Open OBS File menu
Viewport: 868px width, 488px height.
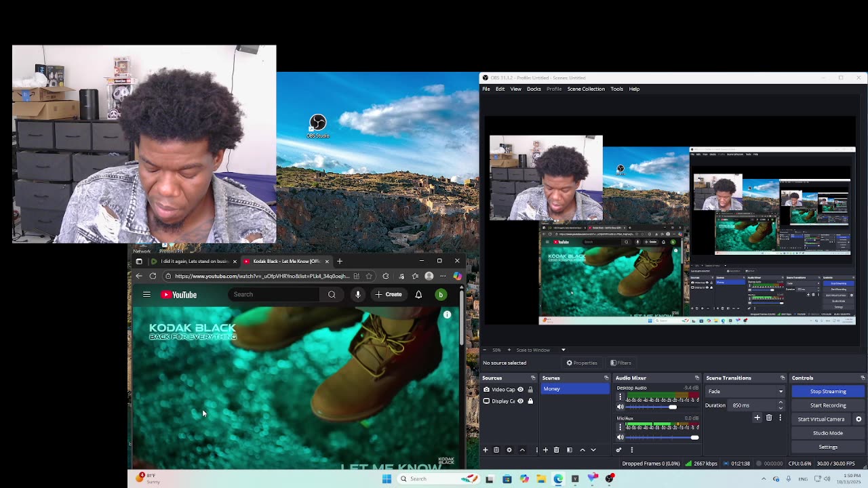[x=486, y=89]
